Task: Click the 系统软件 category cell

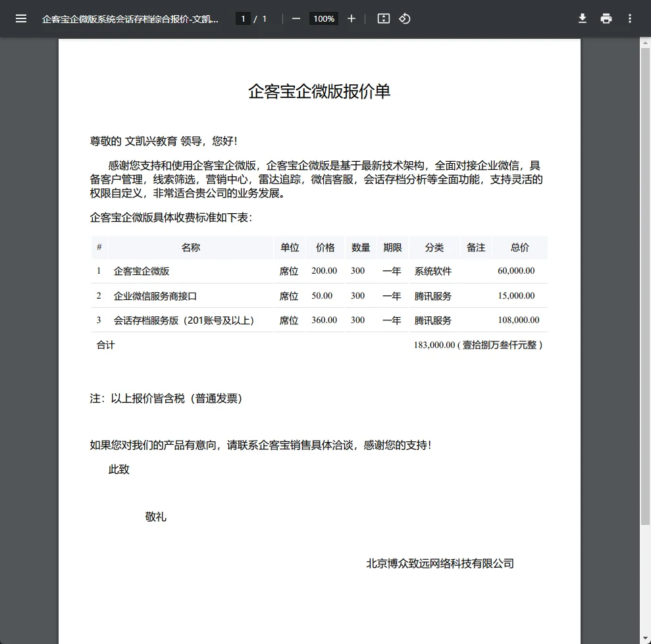Action: pos(432,272)
